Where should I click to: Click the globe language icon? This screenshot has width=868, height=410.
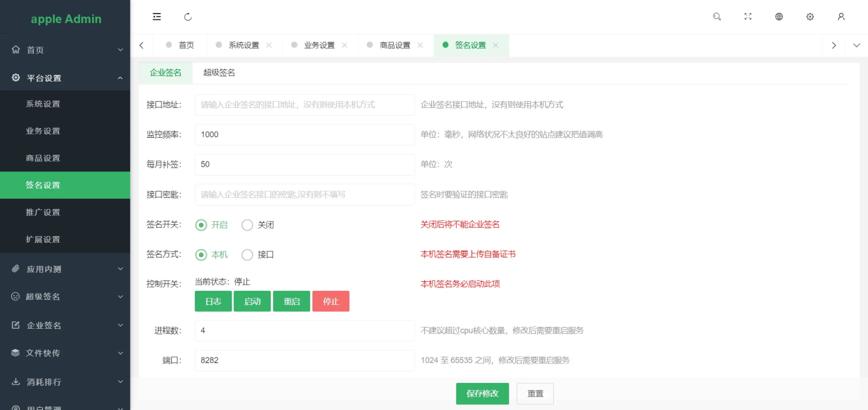pos(779,17)
